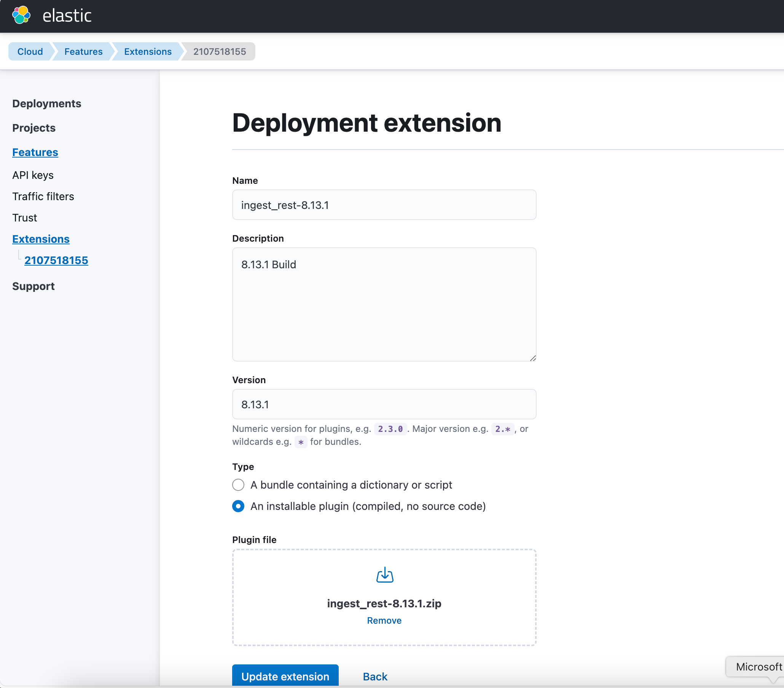Click the Back button
The height and width of the screenshot is (688, 784).
pyautogui.click(x=375, y=677)
